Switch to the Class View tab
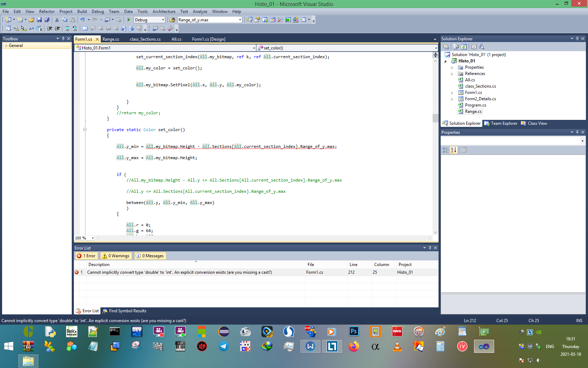The image size is (588, 368). [534, 123]
